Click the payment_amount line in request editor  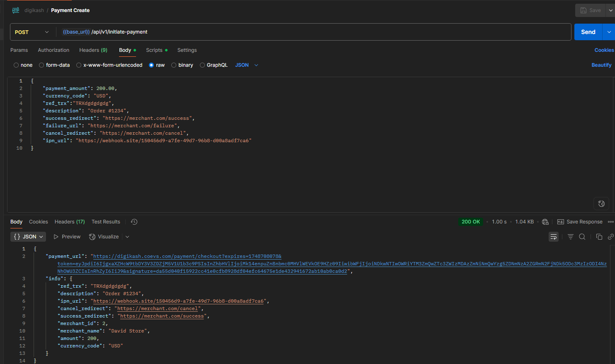coord(80,88)
